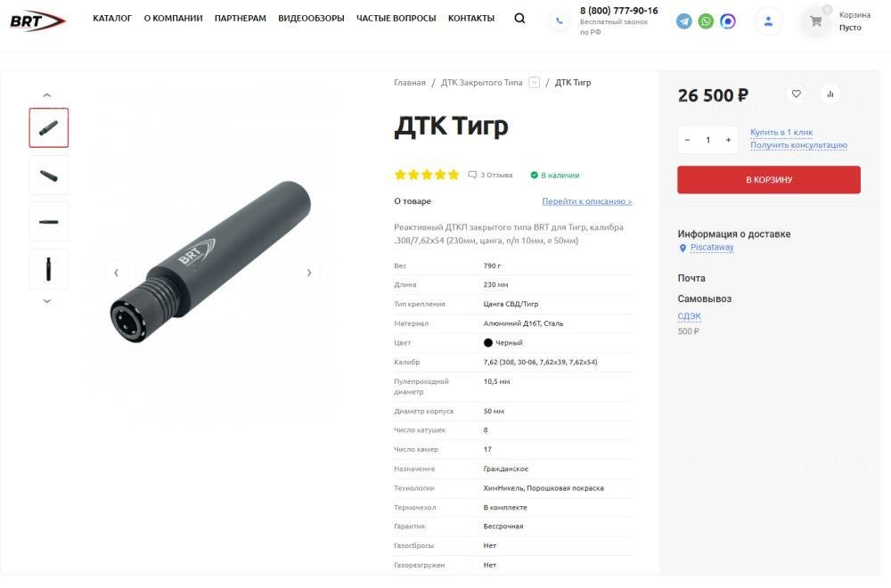The height and width of the screenshot is (588, 891).
Task: Open the Telegram messenger icon
Action: click(684, 21)
